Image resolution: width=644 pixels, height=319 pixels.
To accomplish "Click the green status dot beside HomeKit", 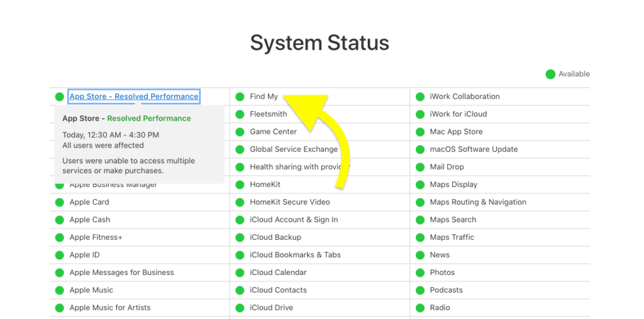I will tap(240, 185).
